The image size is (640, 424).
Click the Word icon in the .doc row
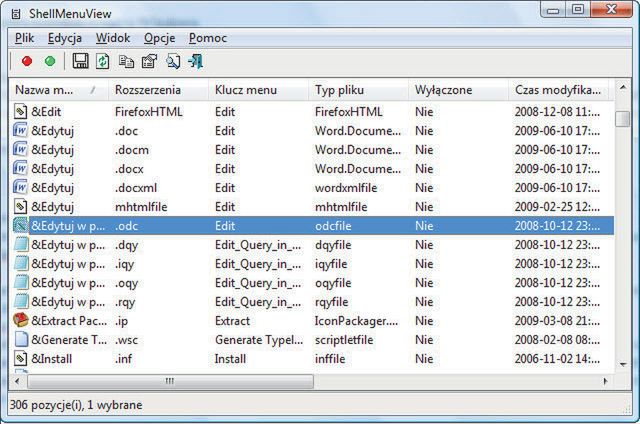click(20, 131)
